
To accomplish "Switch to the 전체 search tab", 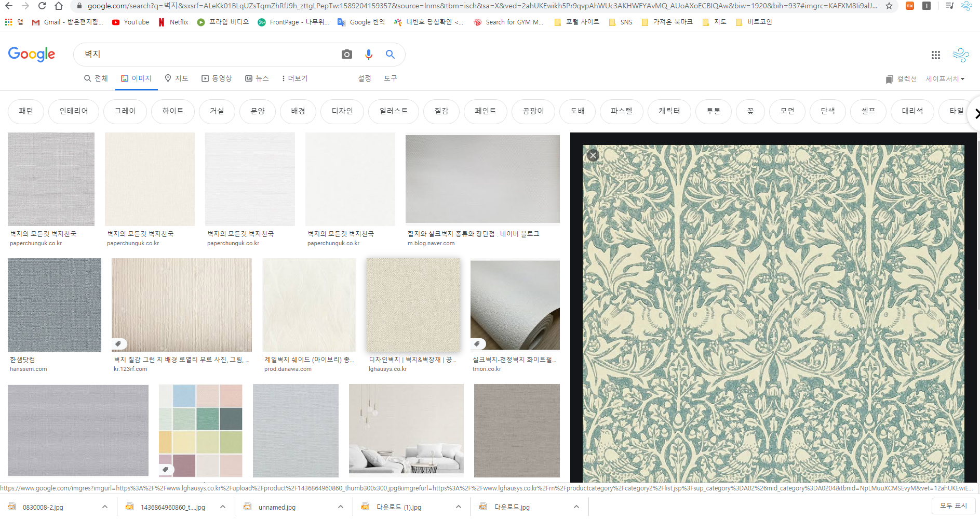I will click(96, 78).
